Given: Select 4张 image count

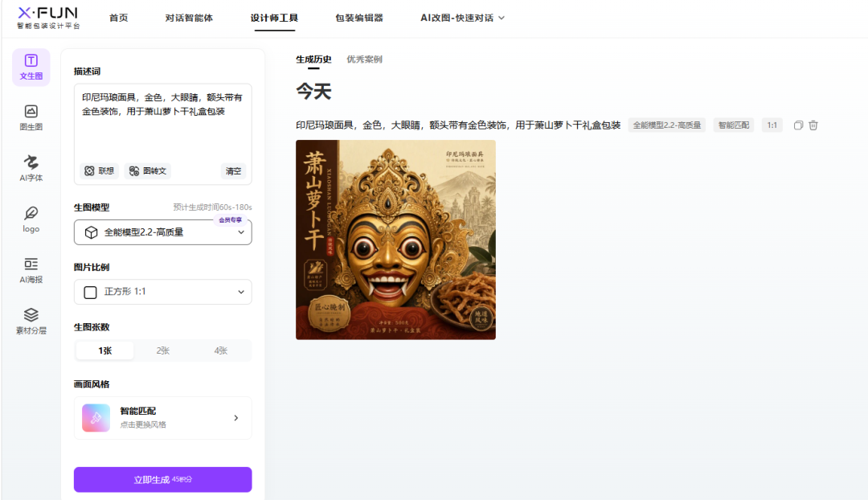Looking at the screenshot, I should (221, 350).
